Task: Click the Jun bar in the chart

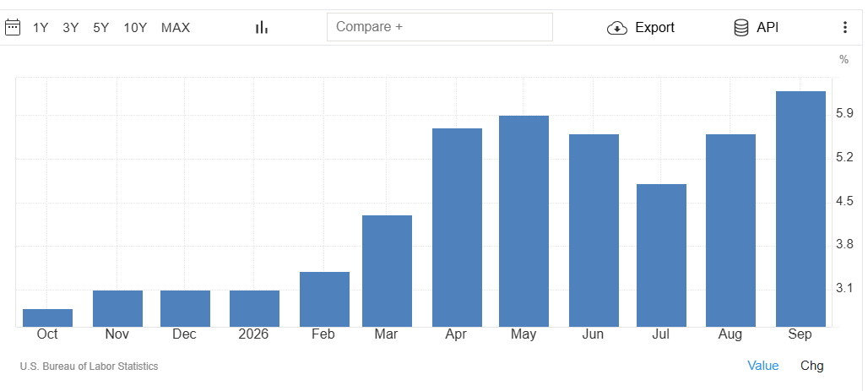Action: click(594, 231)
